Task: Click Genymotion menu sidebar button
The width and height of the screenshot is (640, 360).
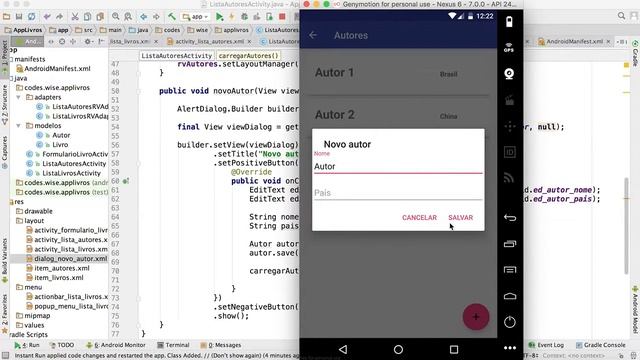Action: click(510, 270)
